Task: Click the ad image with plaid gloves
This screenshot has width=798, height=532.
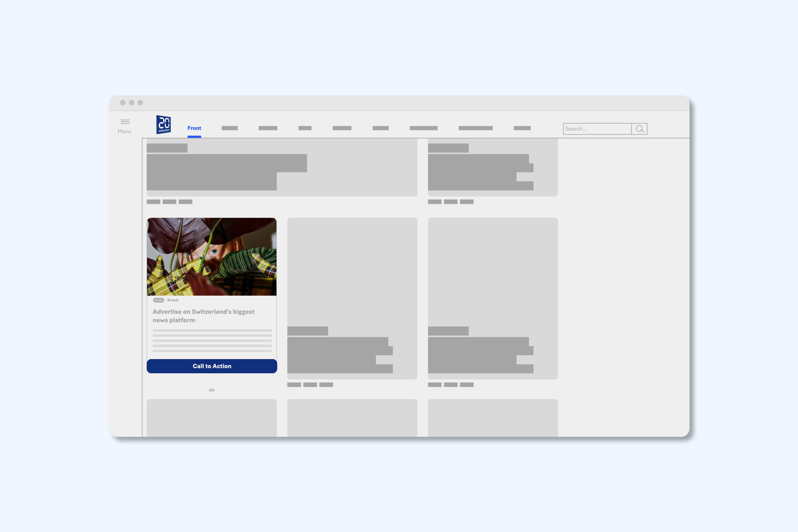Action: tap(212, 256)
